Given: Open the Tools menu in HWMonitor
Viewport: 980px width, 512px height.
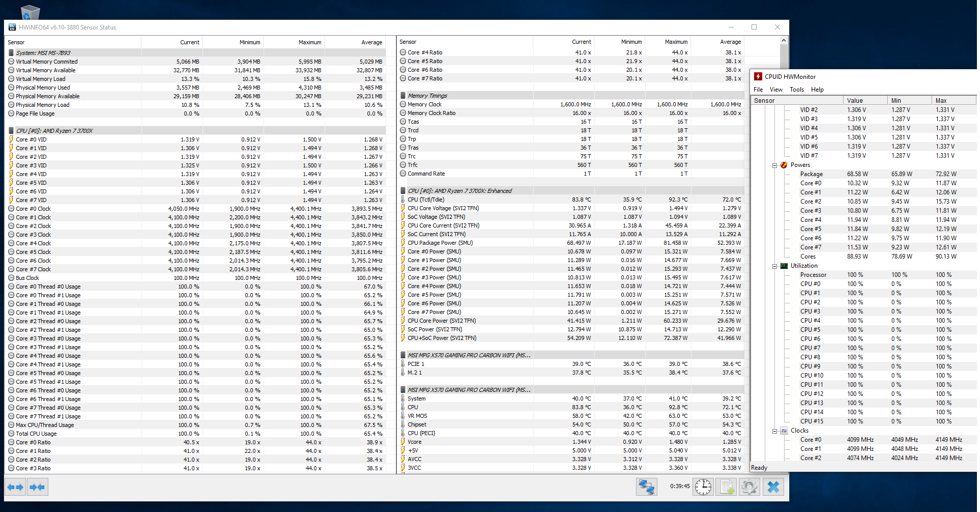Looking at the screenshot, I should coord(797,90).
